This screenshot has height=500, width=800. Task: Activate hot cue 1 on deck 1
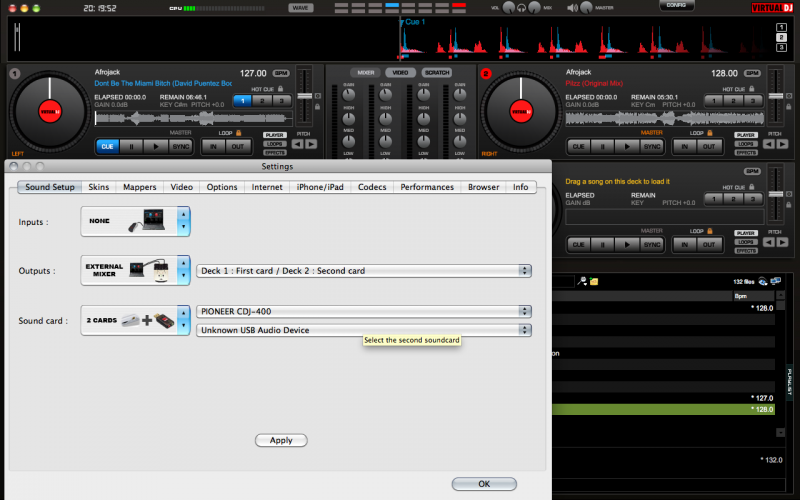coord(243,101)
